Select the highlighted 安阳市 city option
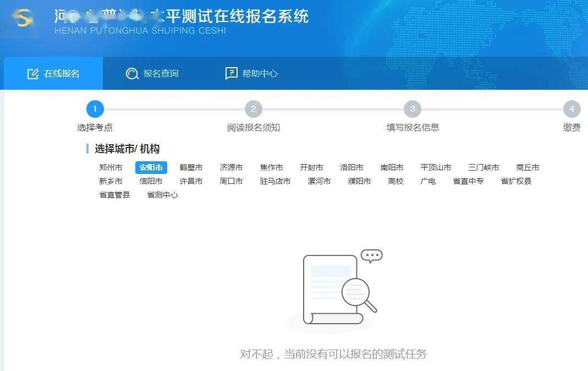 pyautogui.click(x=151, y=167)
